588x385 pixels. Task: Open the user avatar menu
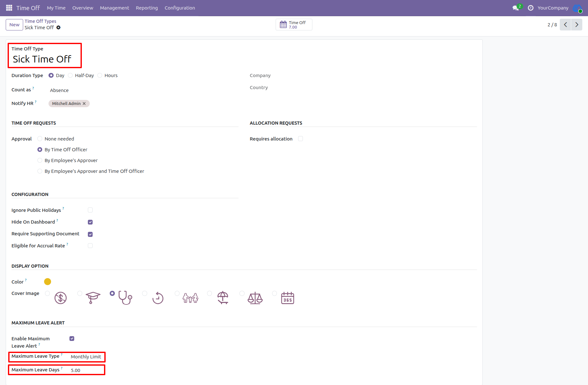click(578, 8)
